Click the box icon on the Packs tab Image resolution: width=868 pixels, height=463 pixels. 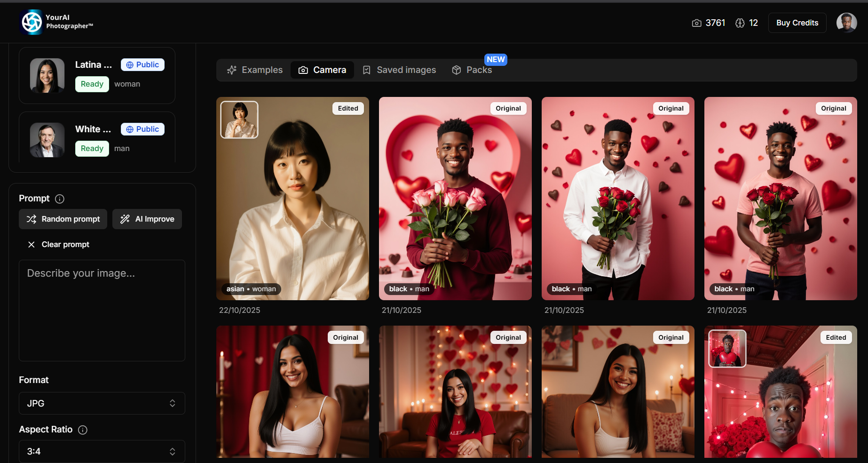[x=456, y=70]
